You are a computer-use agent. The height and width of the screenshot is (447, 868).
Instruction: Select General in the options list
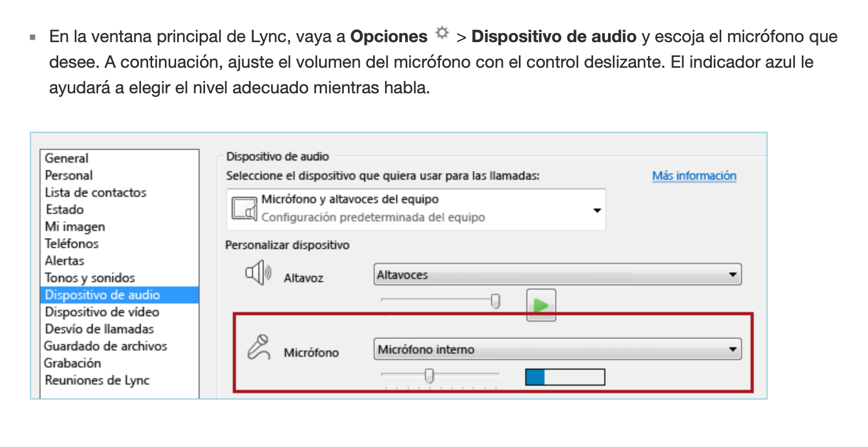coord(67,158)
